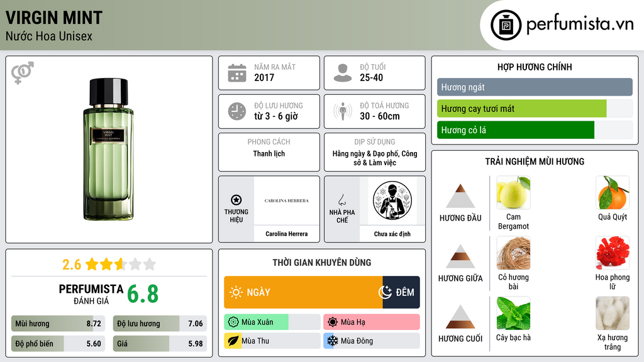644x362 pixels.
Task: Click the sun icon in Ngày bar
Action: coord(236,292)
